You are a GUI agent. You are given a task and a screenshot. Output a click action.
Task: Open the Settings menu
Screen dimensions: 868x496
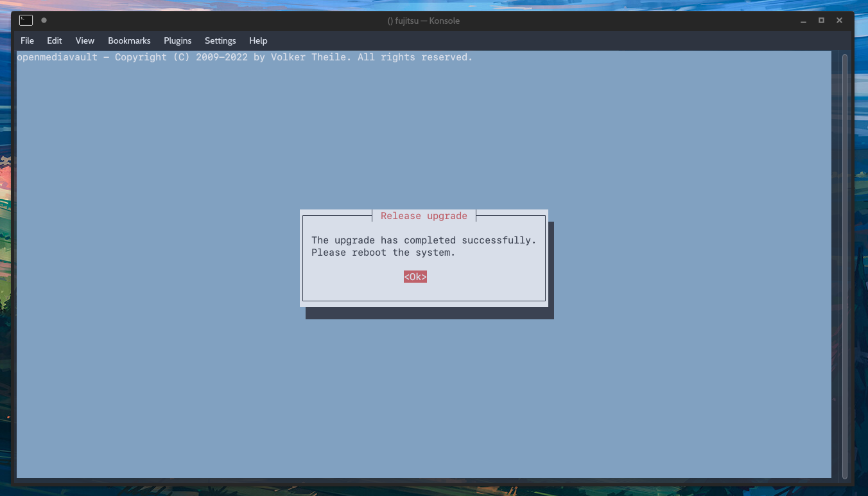(x=220, y=40)
